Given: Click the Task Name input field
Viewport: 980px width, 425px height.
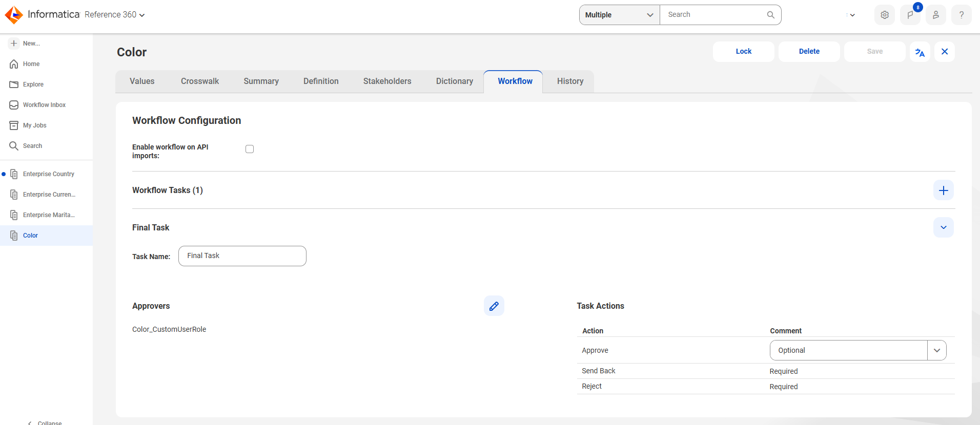Looking at the screenshot, I should [x=242, y=256].
